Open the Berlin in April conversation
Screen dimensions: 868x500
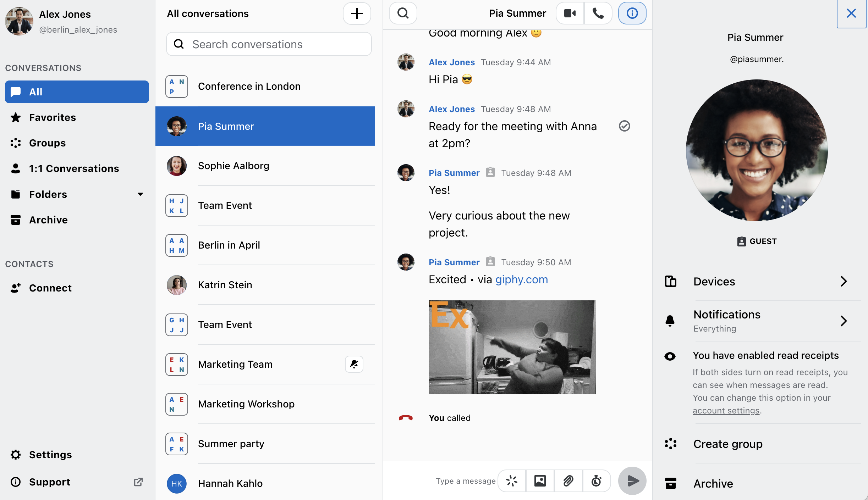[265, 245]
